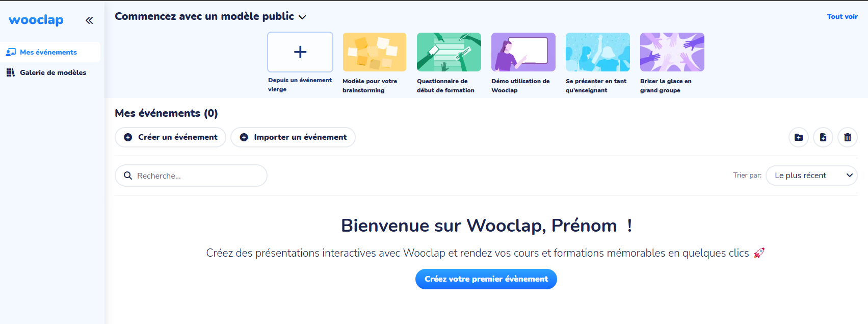Click the 'Bienvenue sur Wooclap, Prénom !' title
This screenshot has width=868, height=324.
[487, 226]
